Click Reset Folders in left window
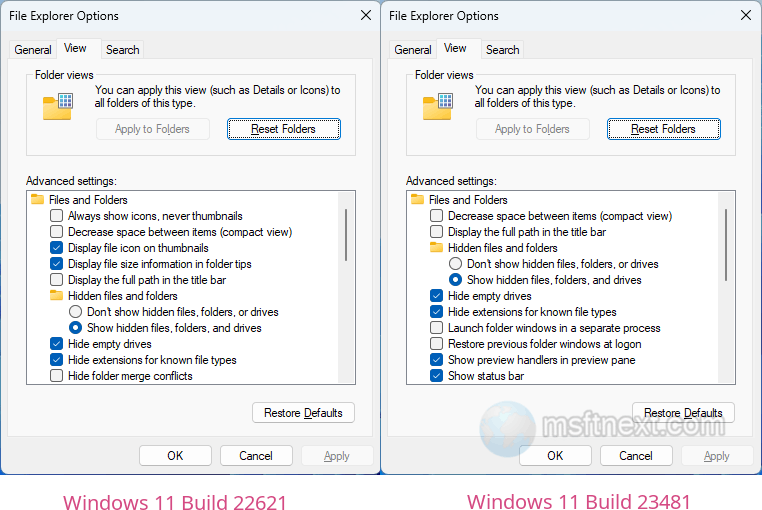This screenshot has width=762, height=510. (x=284, y=129)
